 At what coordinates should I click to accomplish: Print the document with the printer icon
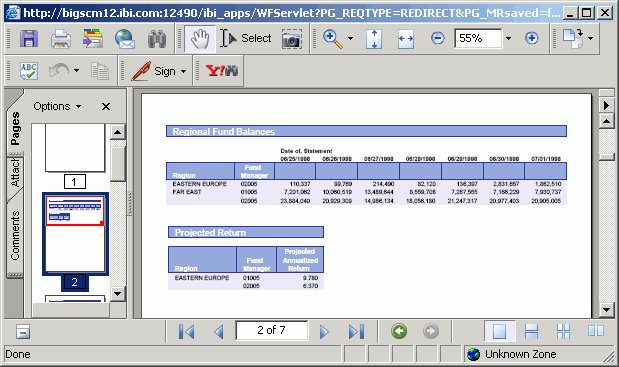(61, 39)
